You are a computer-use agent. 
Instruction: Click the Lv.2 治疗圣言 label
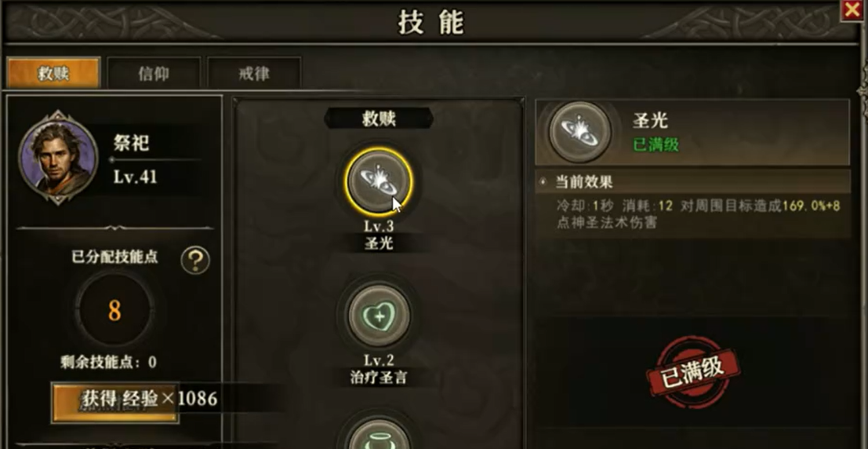(380, 370)
